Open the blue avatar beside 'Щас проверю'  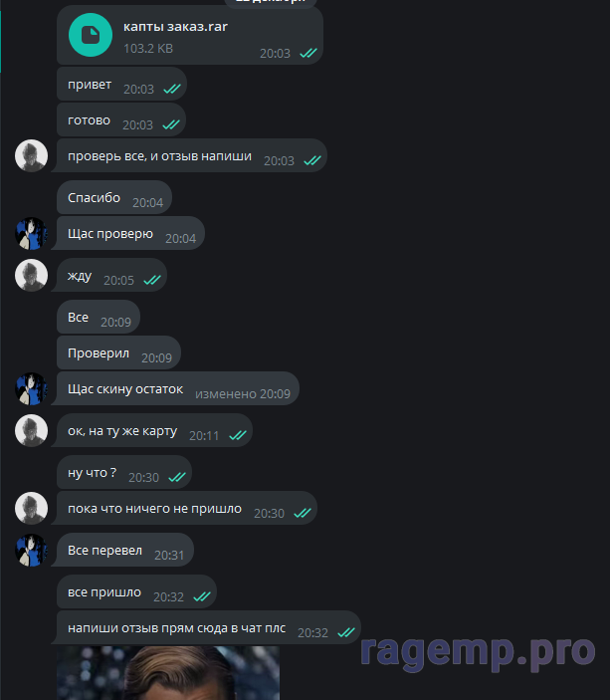pos(31,233)
